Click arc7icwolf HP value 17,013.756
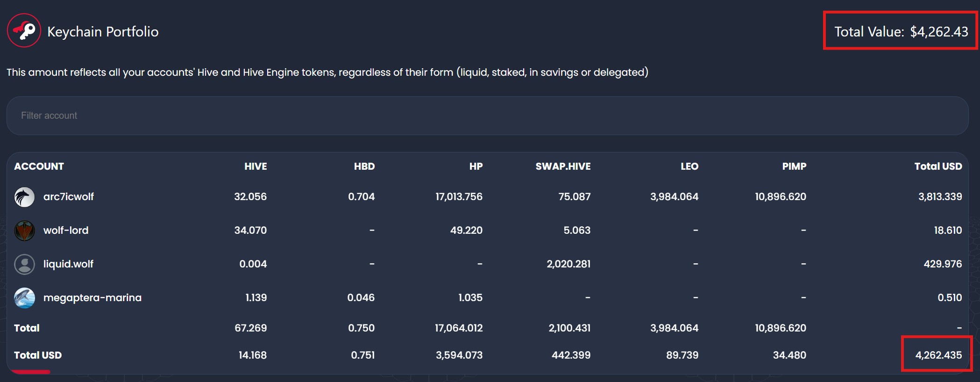 (459, 197)
